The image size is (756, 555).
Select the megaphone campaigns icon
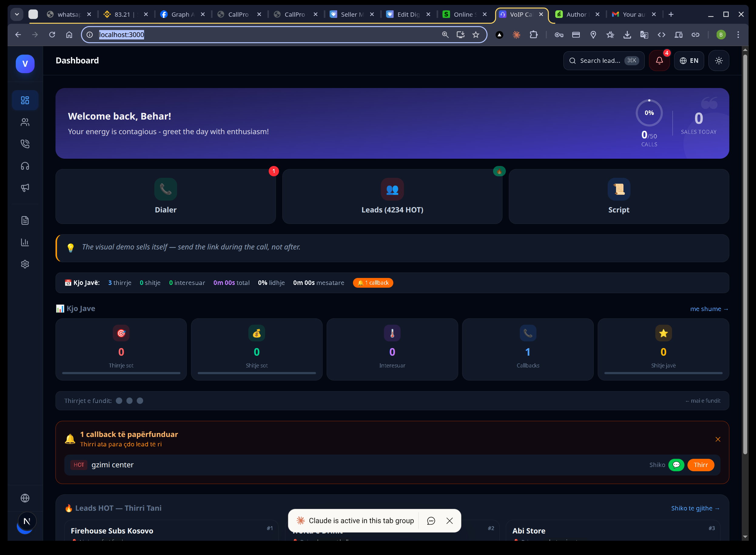[x=25, y=188]
